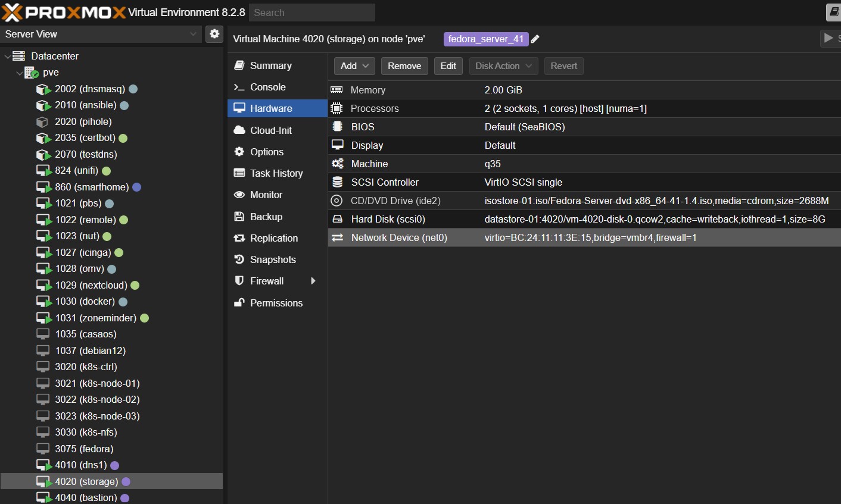Click the Proxmox logo
The image size is (841, 504).
click(64, 12)
